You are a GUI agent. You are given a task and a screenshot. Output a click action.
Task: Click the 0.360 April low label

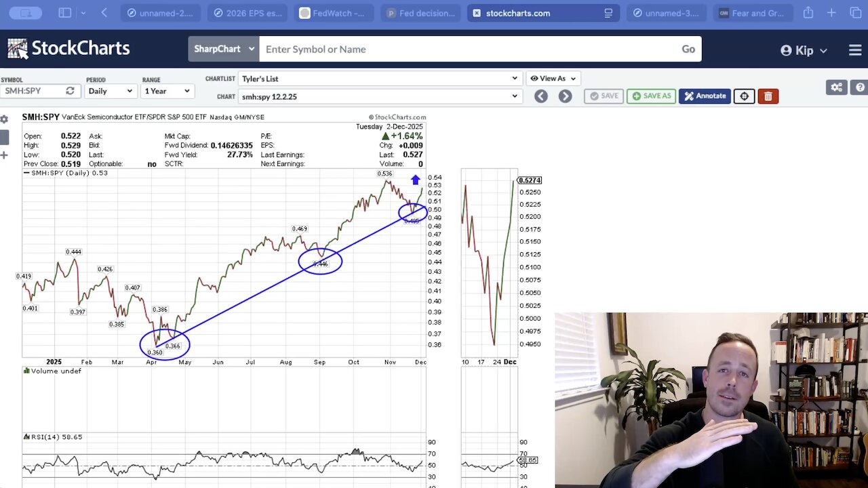tap(155, 352)
